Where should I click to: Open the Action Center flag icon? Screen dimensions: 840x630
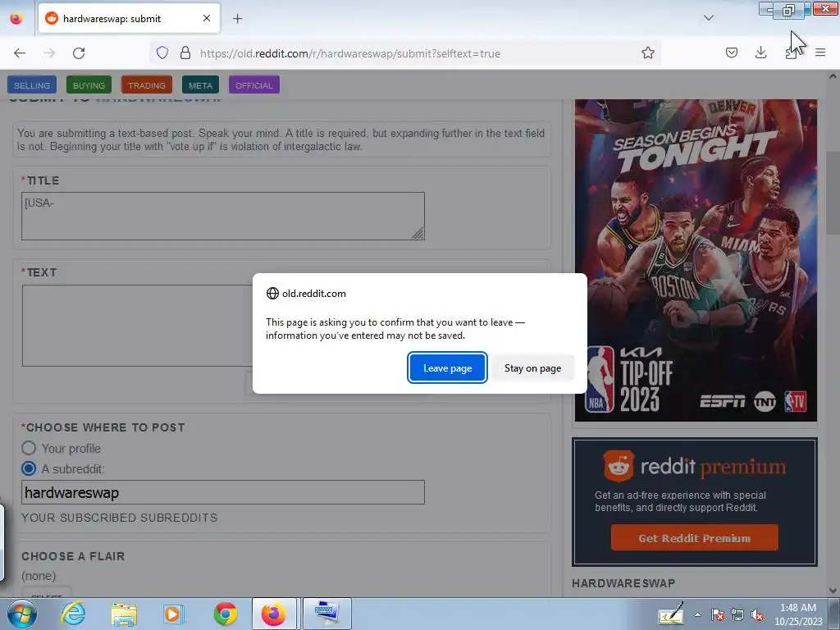coord(717,615)
